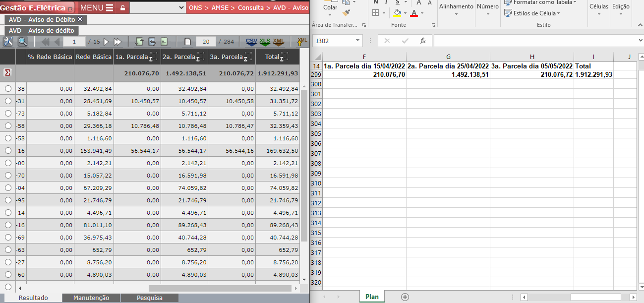Click the padlock icon next to MENU
Viewport: 644px width, 303px height.
(x=122, y=8)
